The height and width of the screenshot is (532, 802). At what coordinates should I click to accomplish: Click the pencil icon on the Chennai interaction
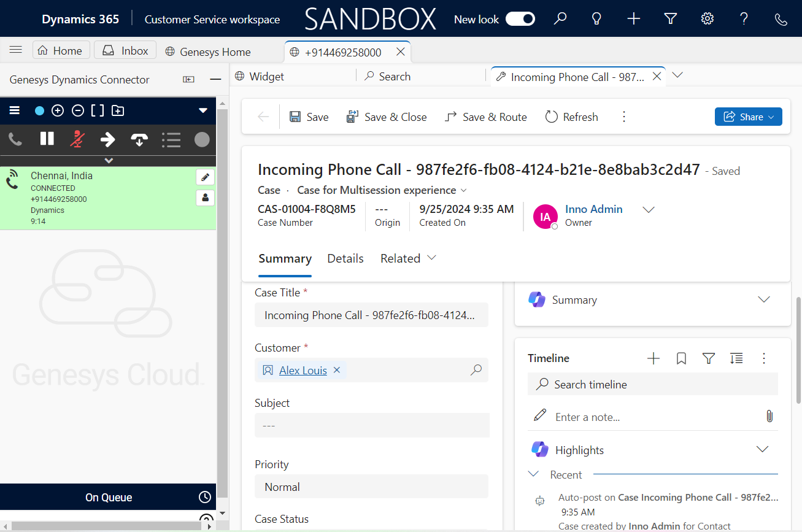(x=205, y=177)
